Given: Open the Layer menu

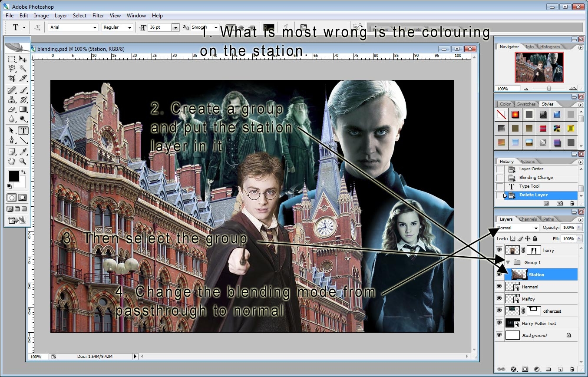Looking at the screenshot, I should (61, 16).
